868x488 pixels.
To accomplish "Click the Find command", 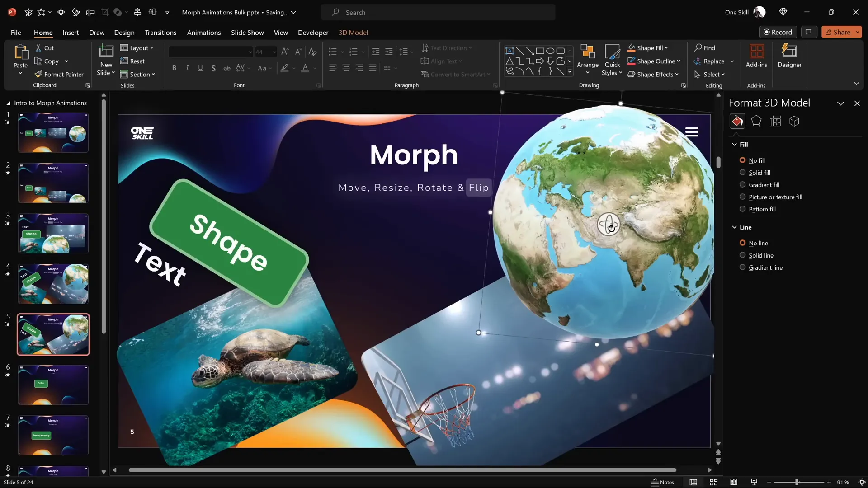I will (x=705, y=48).
